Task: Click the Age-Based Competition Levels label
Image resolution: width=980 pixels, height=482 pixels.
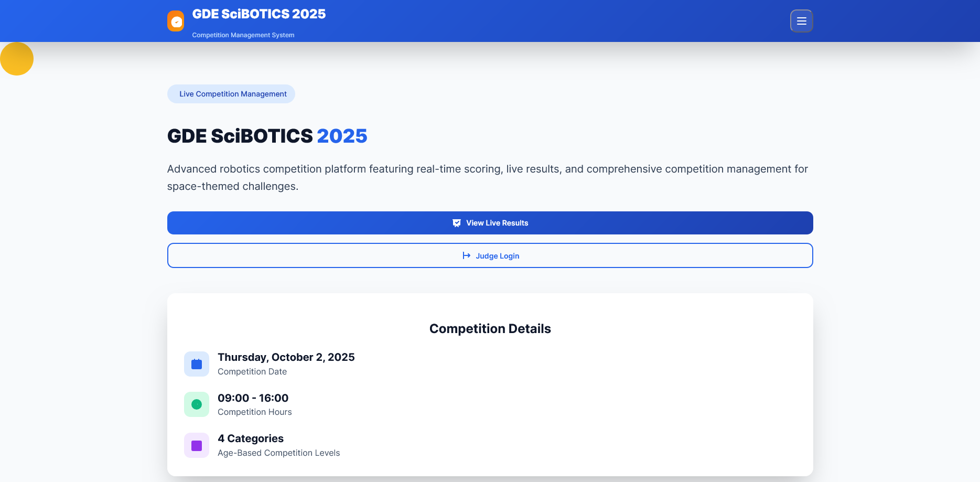Action: tap(278, 453)
